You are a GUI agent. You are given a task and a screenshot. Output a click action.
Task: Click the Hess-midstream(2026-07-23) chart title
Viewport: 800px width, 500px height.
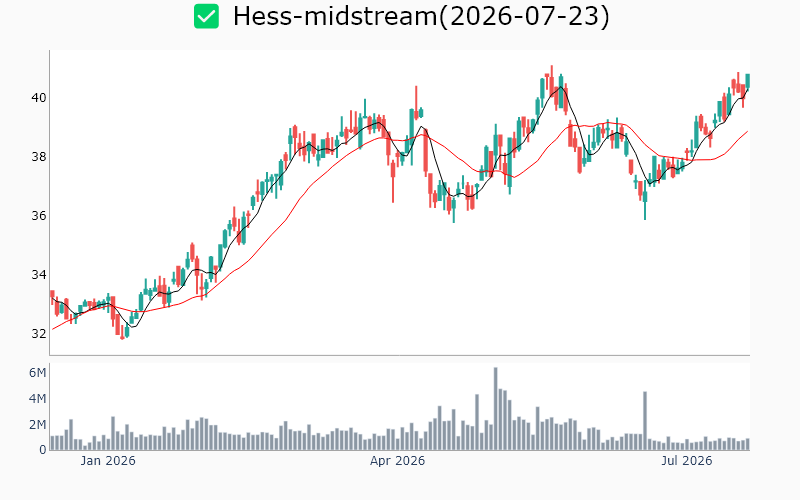coord(421,16)
